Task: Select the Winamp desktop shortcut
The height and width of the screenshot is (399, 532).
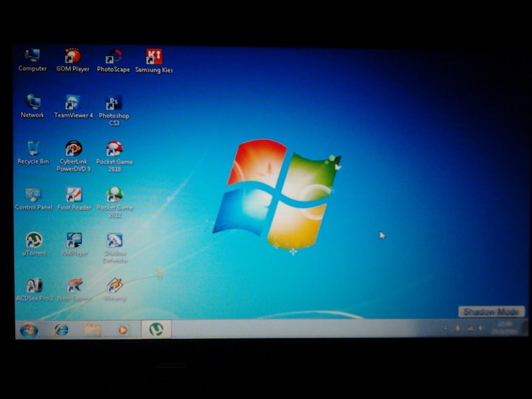Action: [115, 290]
